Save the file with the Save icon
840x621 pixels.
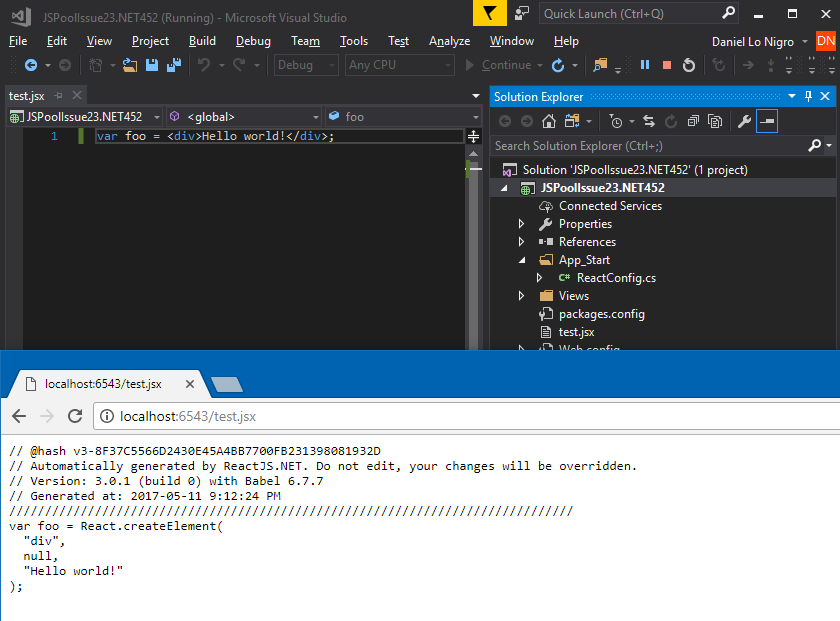[152, 65]
